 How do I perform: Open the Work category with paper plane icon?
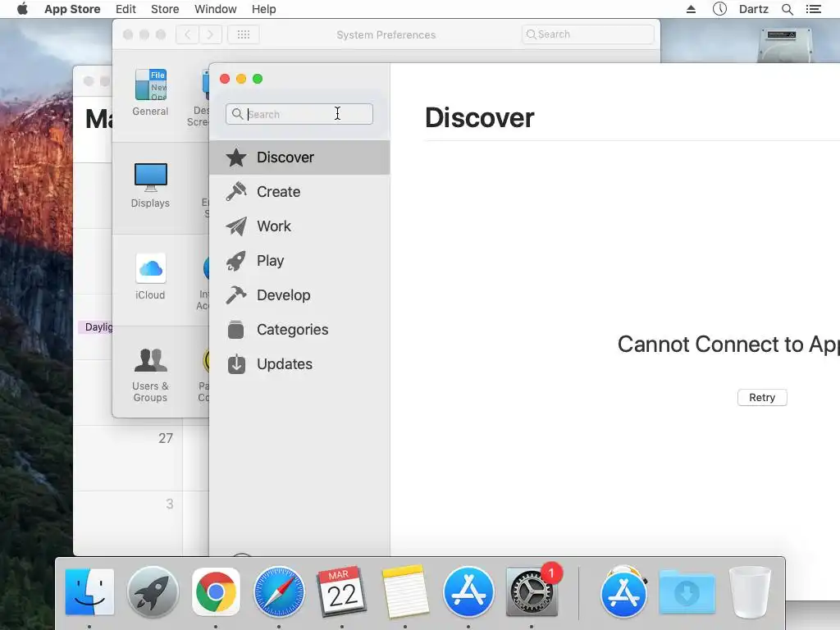299,226
